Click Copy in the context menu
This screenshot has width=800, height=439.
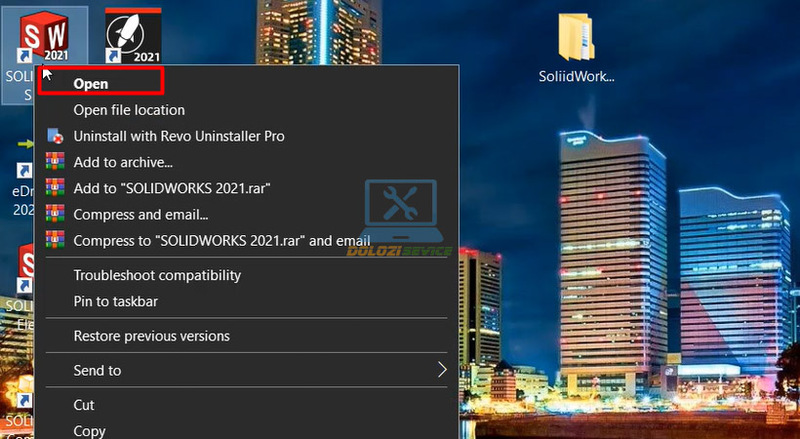click(x=89, y=431)
